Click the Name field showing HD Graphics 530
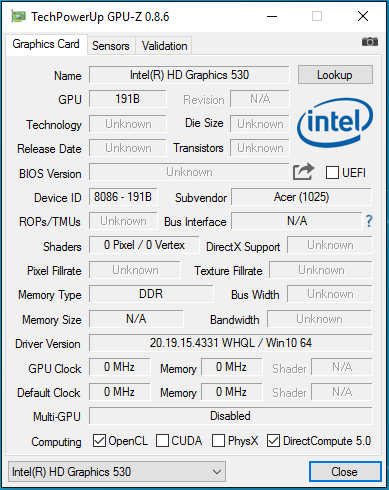389x490 pixels. [x=189, y=75]
